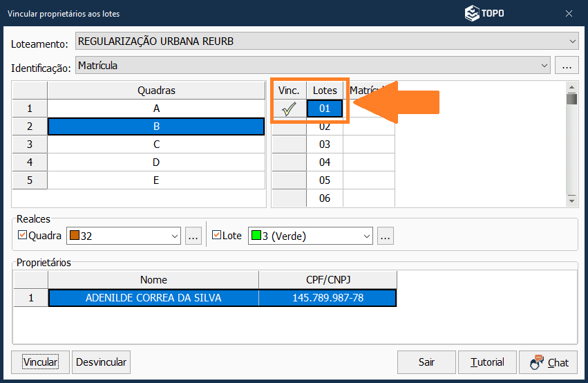The height and width of the screenshot is (383, 588).
Task: Expand the Identificação Matrícula dropdown
Action: (544, 66)
